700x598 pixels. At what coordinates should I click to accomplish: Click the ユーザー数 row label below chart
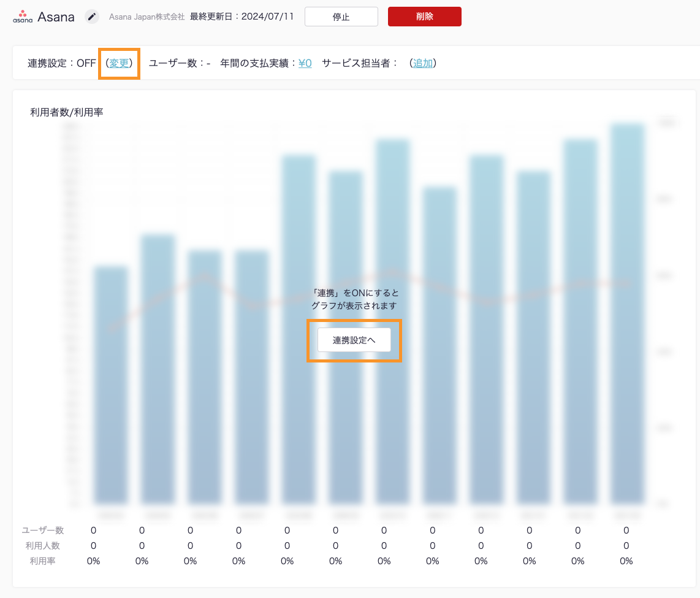pos(43,531)
